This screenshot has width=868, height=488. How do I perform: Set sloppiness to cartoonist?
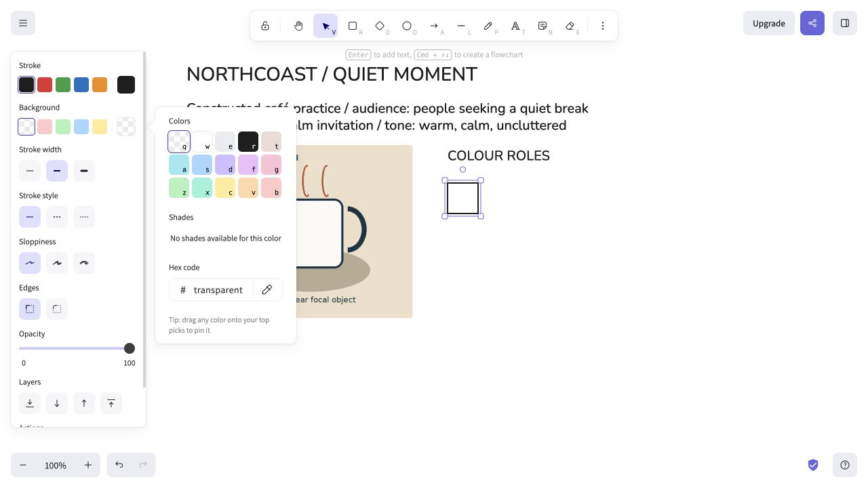[x=84, y=263]
